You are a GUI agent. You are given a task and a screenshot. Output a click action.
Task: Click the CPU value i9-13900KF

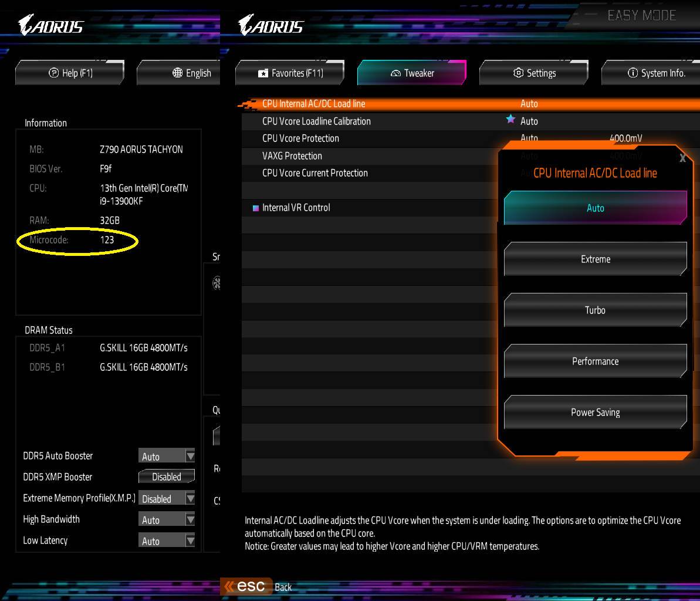[121, 201]
